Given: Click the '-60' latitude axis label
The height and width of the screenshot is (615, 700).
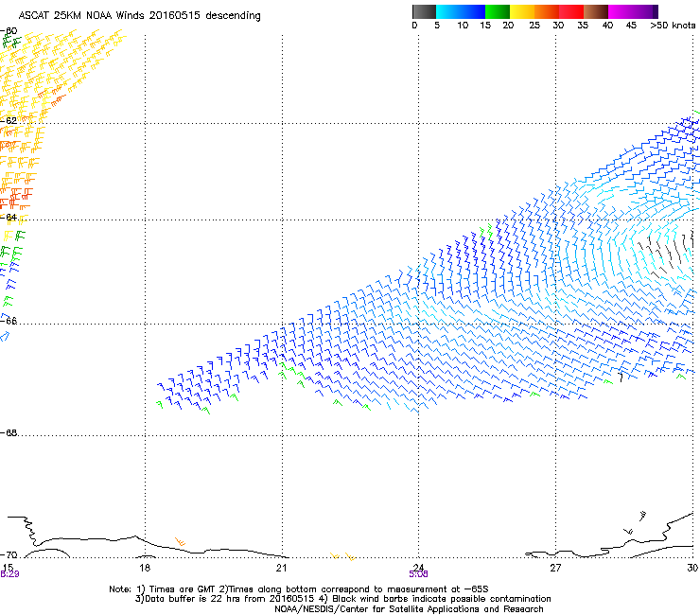Looking at the screenshot, I should pos(9,31).
